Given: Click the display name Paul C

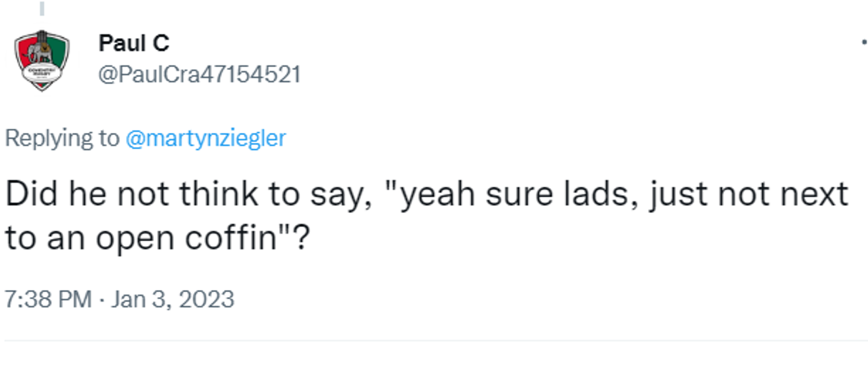Looking at the screenshot, I should coord(134,43).
